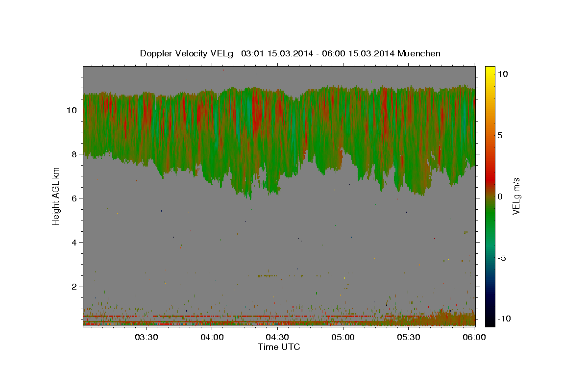Click the 'Time UTC' axis label
The image size is (588, 392).
click(279, 347)
